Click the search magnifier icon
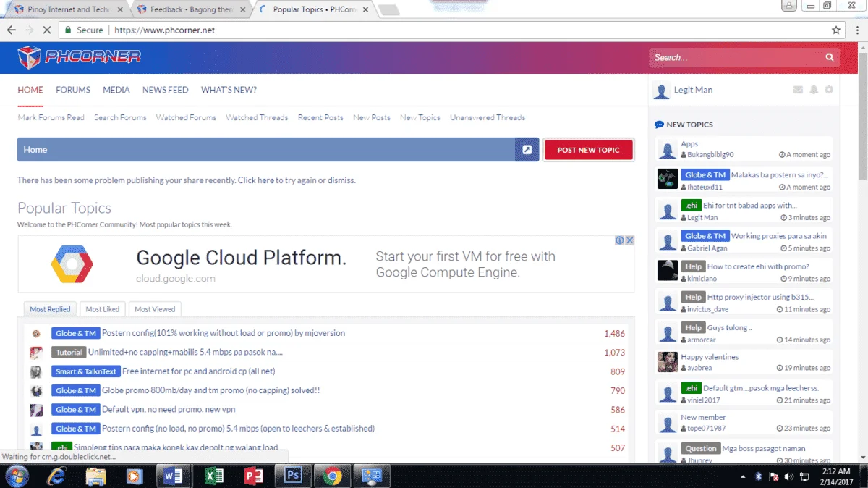The image size is (868, 488). 830,58
